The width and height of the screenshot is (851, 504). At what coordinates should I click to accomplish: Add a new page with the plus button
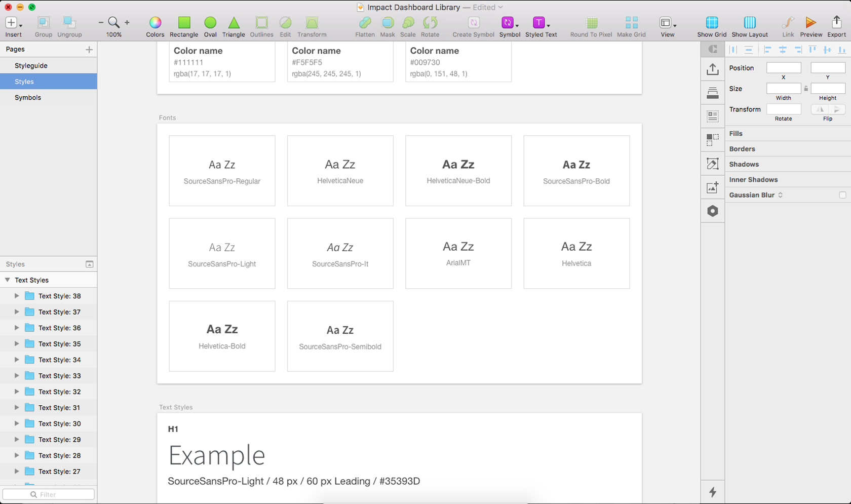point(89,49)
